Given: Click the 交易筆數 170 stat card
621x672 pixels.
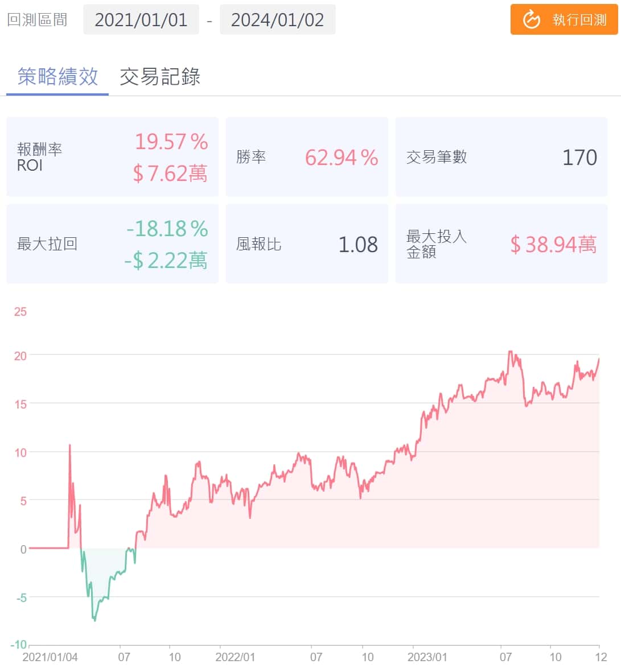Looking at the screenshot, I should point(501,157).
